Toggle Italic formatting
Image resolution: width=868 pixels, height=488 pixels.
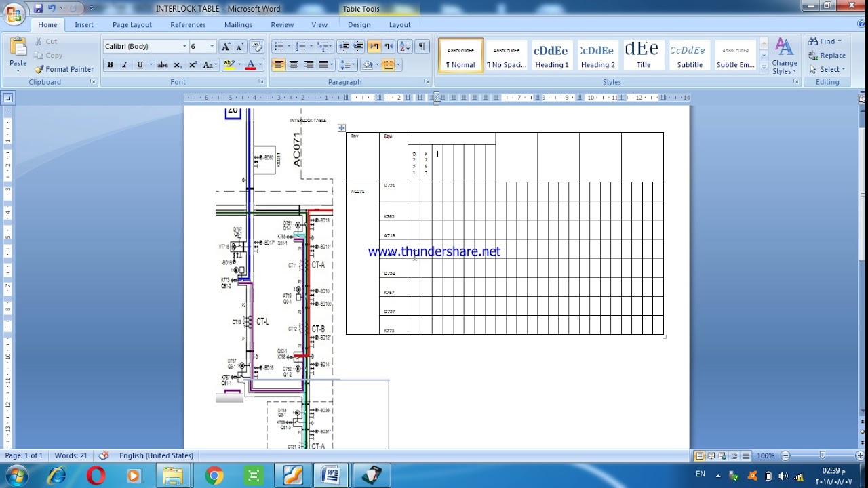pyautogui.click(x=125, y=65)
